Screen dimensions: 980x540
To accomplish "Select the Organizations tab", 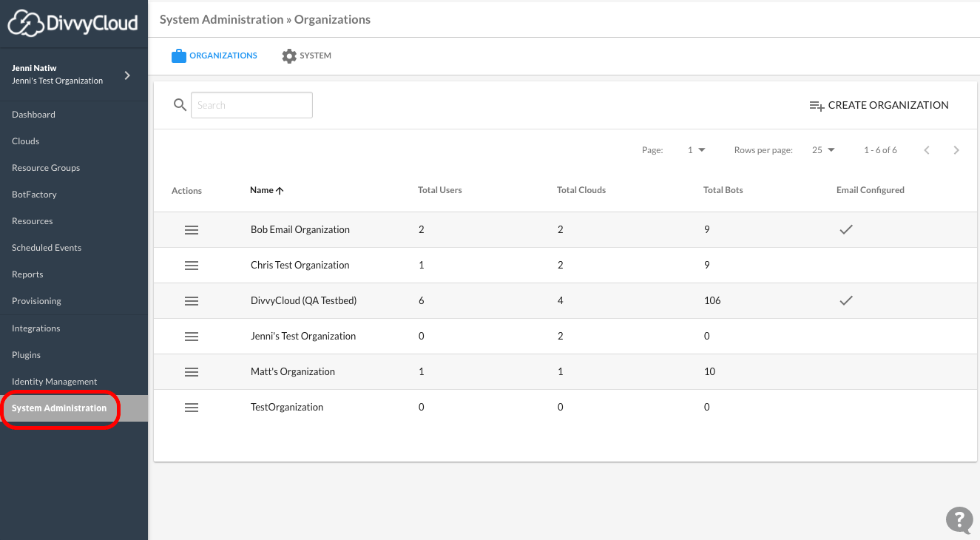I will click(214, 56).
